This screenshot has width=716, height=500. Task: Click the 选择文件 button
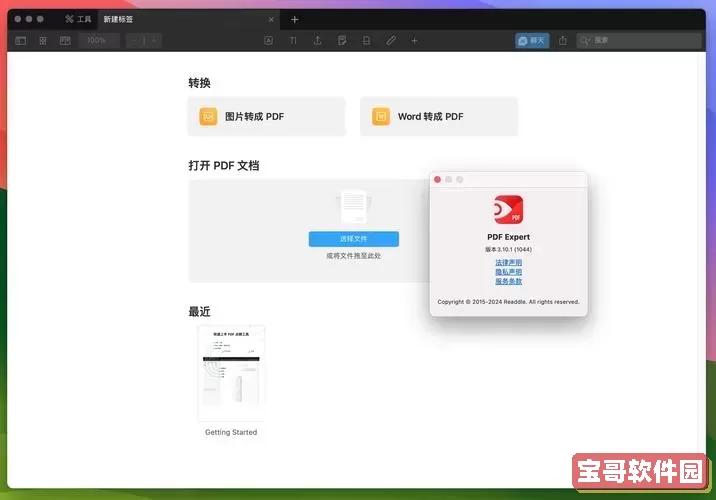(x=354, y=239)
